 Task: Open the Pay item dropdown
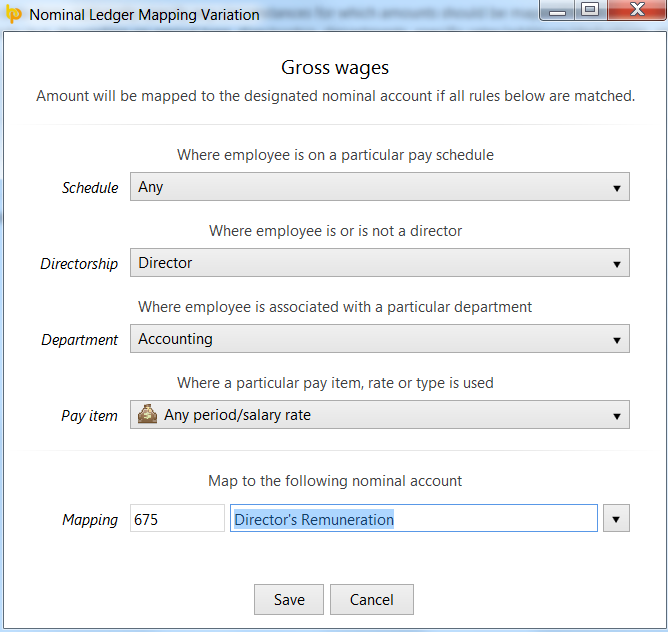tap(380, 415)
